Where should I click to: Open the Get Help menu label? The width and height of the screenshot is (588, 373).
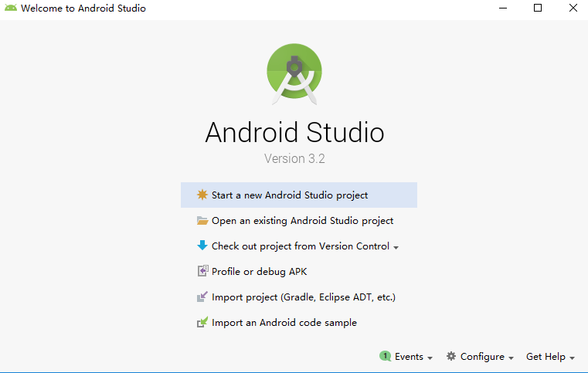[x=546, y=357]
